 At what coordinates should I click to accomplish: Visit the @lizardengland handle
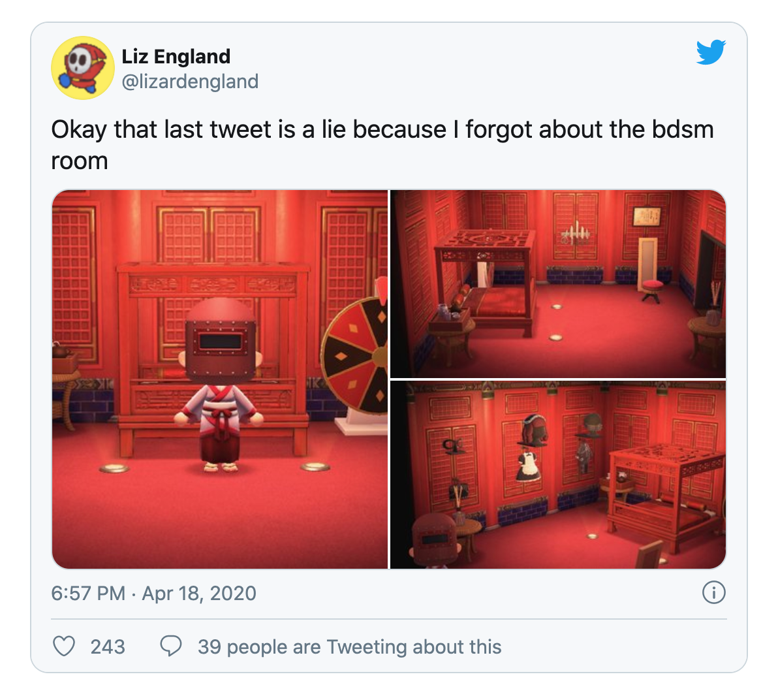191,82
